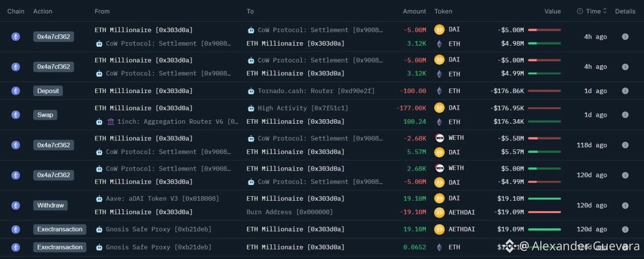Viewport: 644px width, 259px height.
Task: Sort by the Amount column header
Action: [x=415, y=11]
